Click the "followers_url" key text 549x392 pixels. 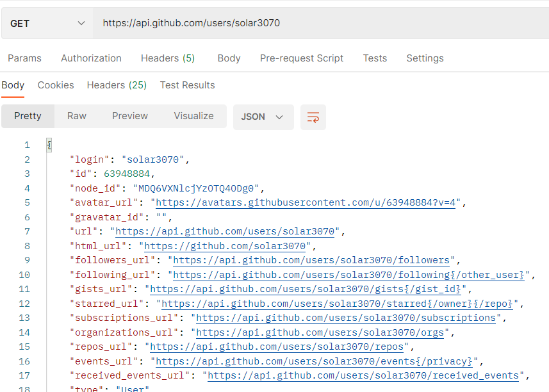coord(112,260)
